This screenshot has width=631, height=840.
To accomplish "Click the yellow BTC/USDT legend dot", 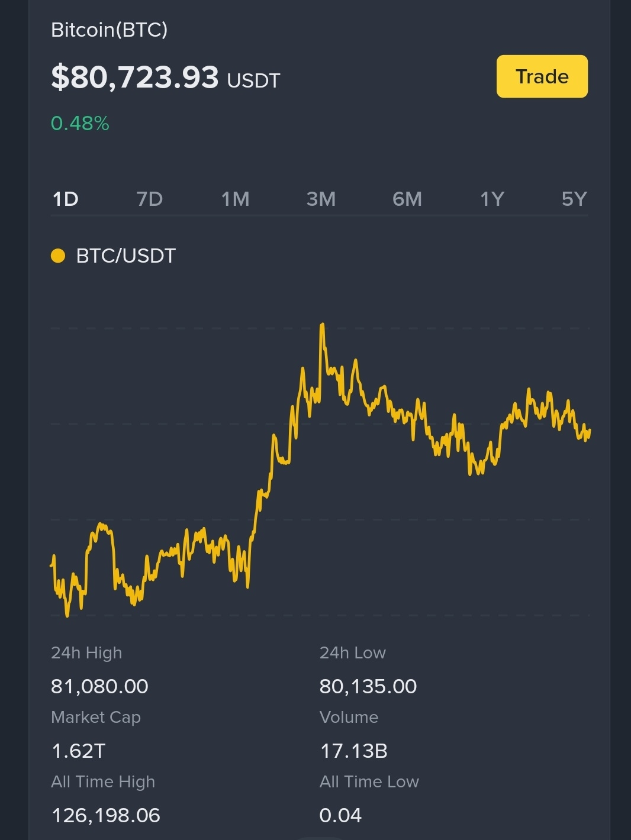I will coord(58,256).
